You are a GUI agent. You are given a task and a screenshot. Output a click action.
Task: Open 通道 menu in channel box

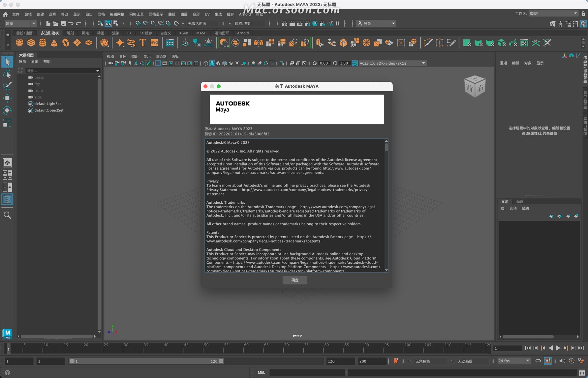[503, 63]
